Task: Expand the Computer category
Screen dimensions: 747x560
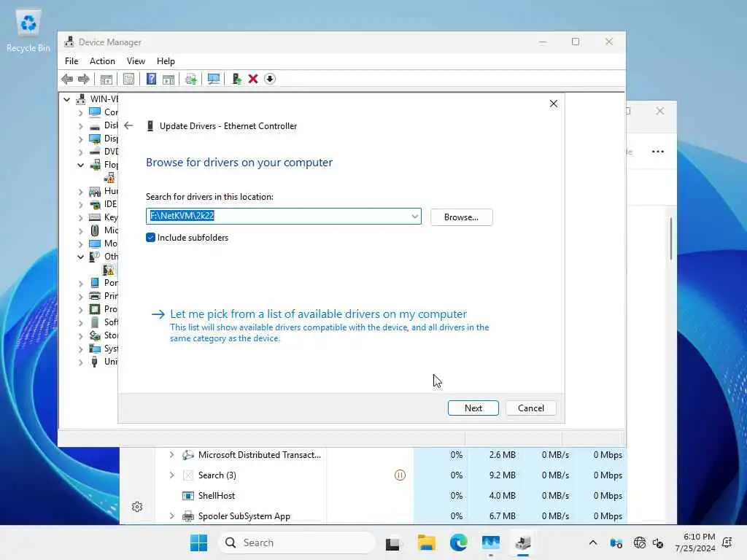Action: click(80, 113)
